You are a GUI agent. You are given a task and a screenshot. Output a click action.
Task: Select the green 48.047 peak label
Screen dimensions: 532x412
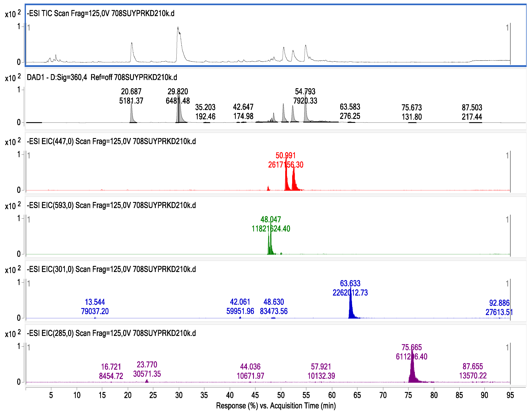271,219
